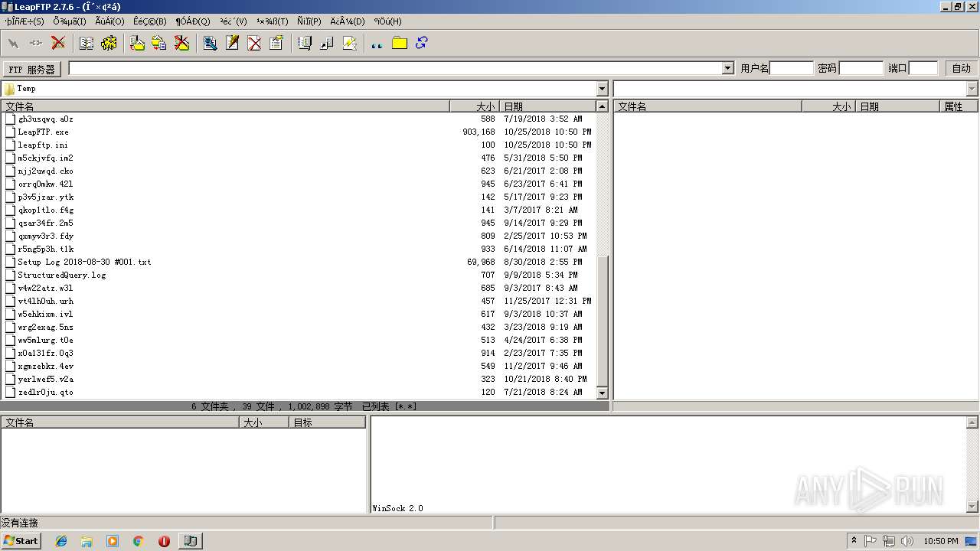
Task: Click the yellow gear preferences icon
Action: click(109, 44)
